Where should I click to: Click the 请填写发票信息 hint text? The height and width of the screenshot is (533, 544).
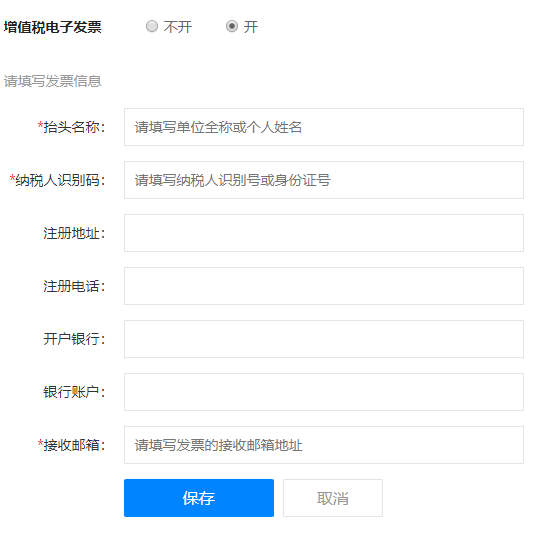coord(52,81)
